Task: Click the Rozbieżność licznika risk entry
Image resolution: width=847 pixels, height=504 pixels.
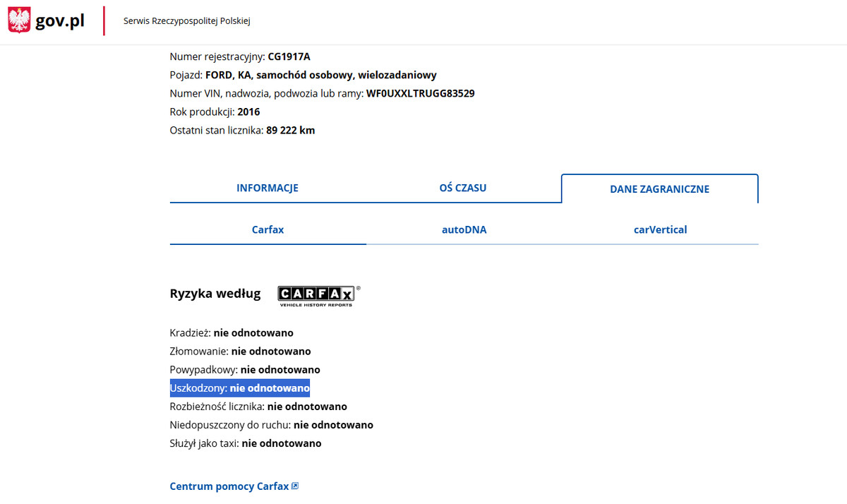Action: tap(258, 407)
